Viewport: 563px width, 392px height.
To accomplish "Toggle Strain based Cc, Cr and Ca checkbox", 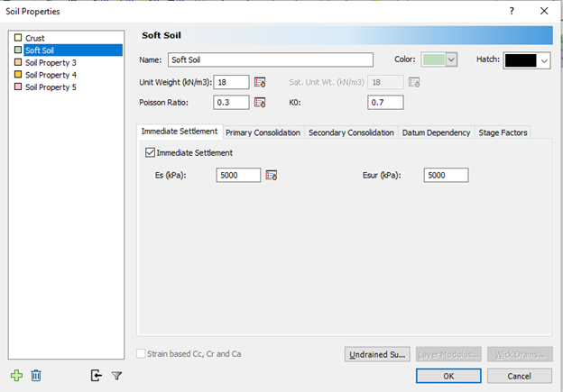I will coord(141,353).
